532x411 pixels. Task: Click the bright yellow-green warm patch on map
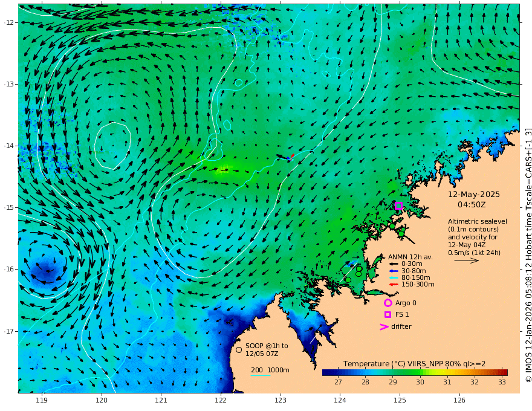tap(224, 169)
